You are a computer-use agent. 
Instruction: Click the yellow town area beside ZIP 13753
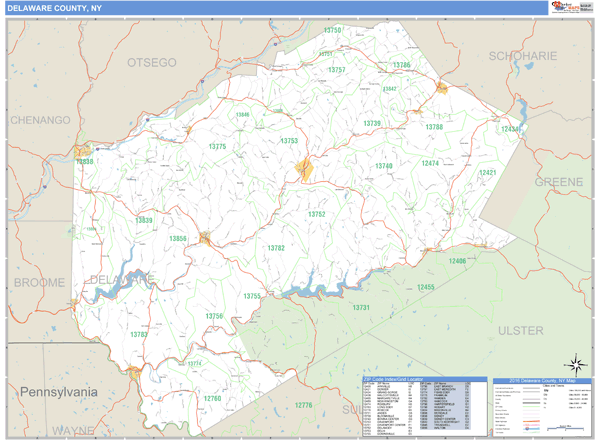[x=305, y=171]
